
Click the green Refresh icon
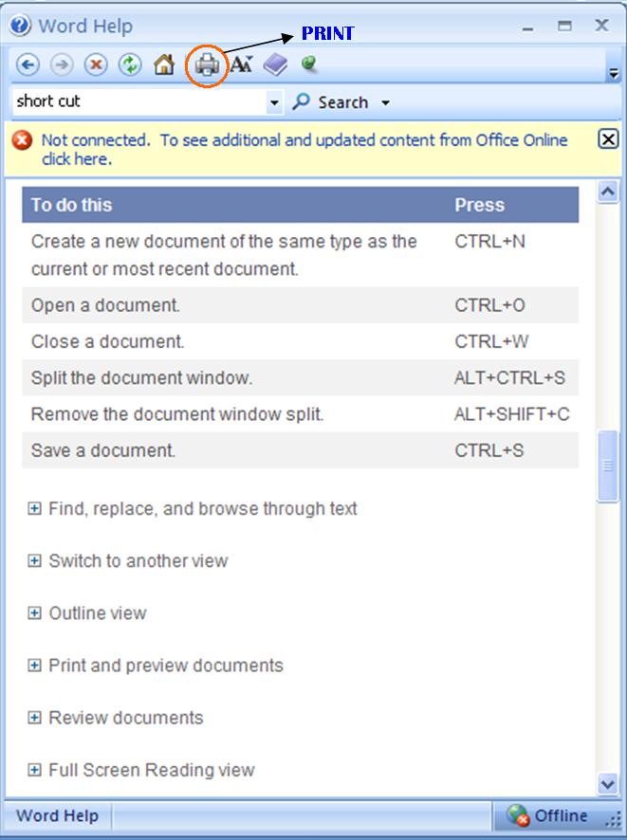[130, 65]
